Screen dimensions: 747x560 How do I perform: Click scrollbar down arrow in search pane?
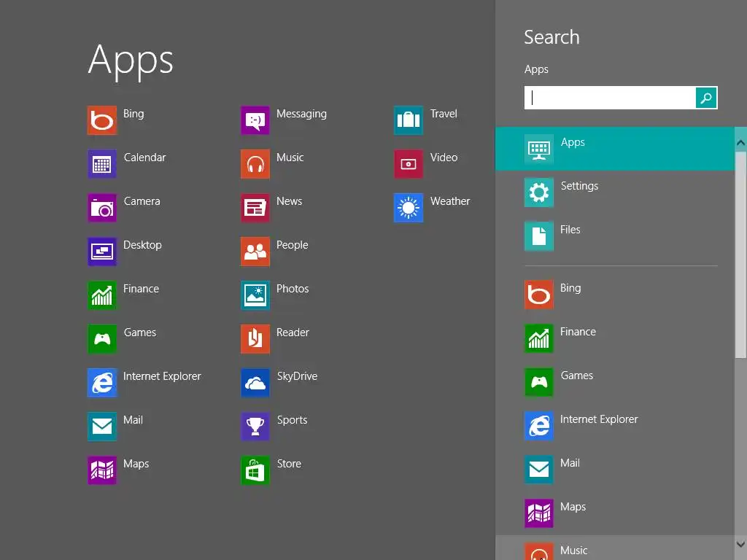pos(741,544)
